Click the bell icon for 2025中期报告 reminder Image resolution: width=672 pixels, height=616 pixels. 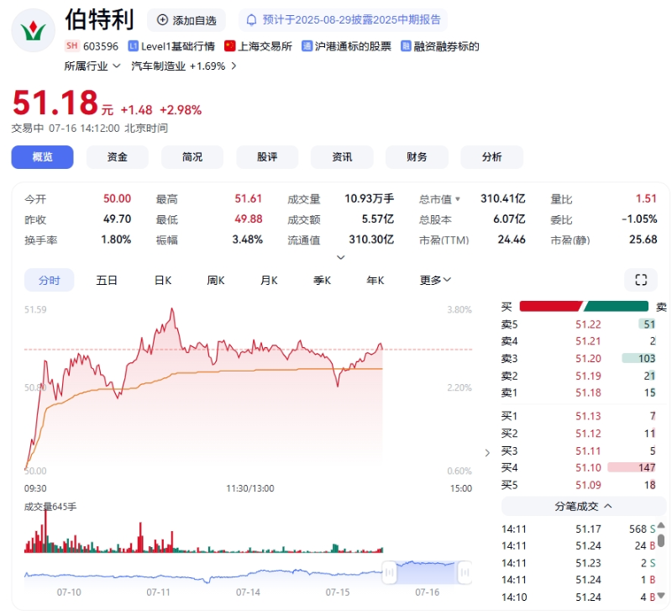coord(251,19)
